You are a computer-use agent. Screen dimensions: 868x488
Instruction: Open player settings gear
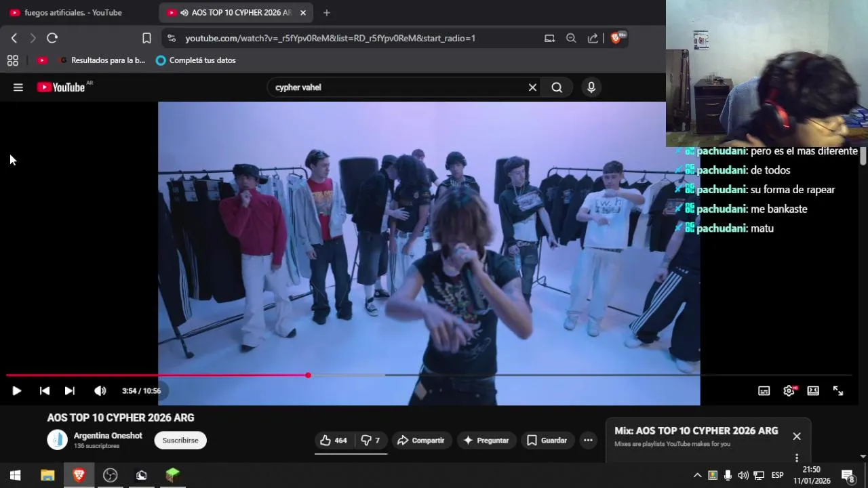(789, 391)
